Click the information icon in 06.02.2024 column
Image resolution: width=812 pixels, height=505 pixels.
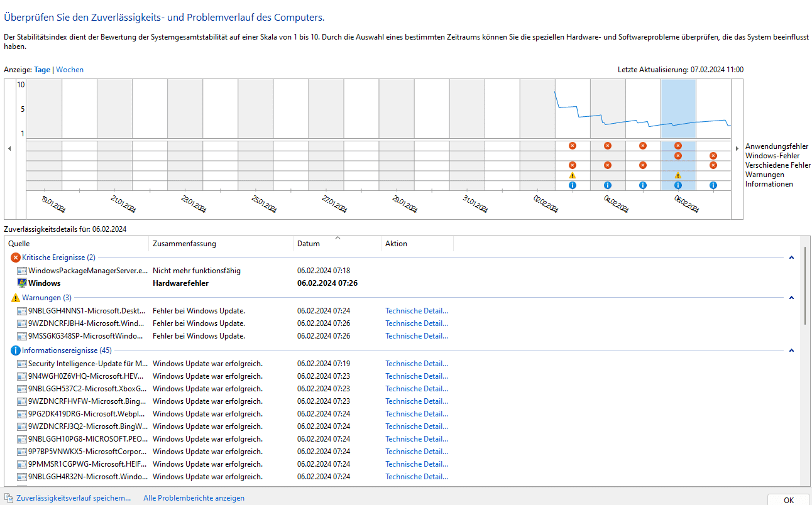(678, 185)
